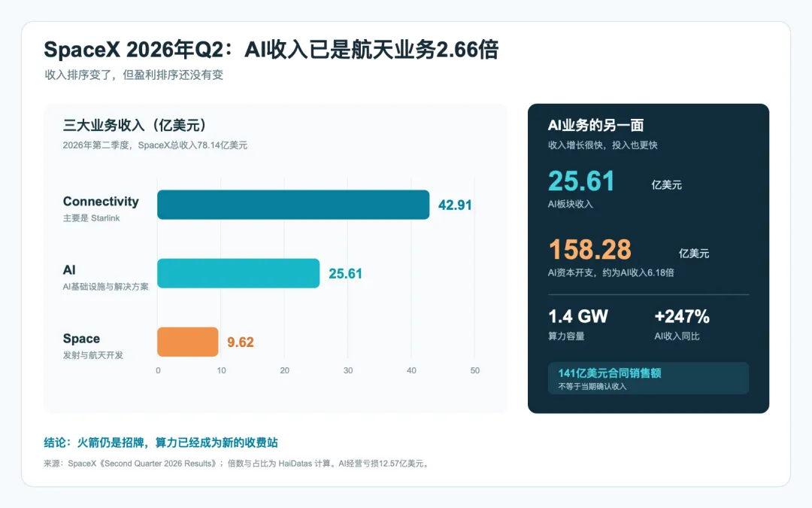
Task: Select the 'Space' row label
Action: [81, 339]
